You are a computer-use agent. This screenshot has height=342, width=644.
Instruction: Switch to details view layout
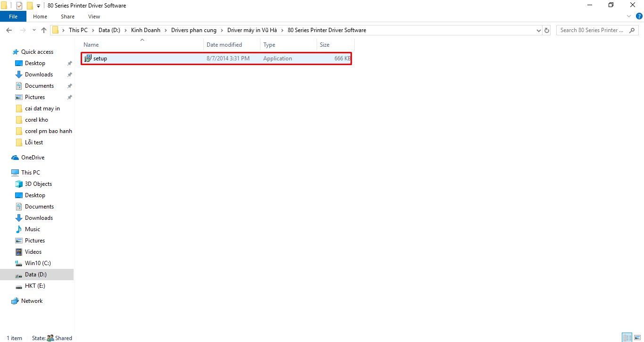[x=627, y=338]
